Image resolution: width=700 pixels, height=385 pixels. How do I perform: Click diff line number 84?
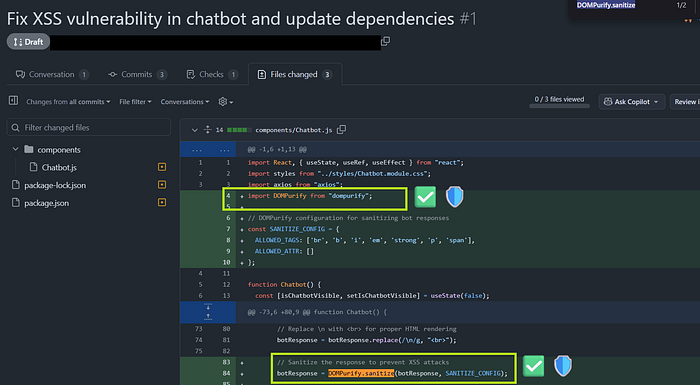pyautogui.click(x=226, y=373)
